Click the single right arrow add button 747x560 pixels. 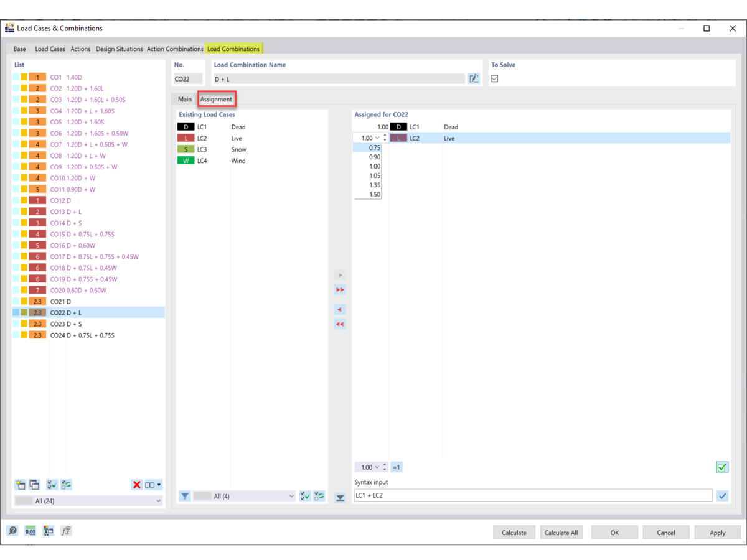coord(340,275)
